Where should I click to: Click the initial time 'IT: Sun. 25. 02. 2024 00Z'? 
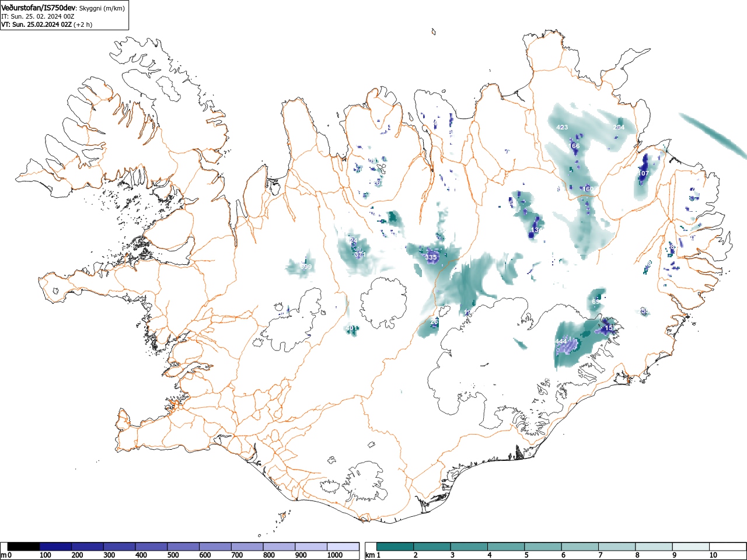[38, 16]
